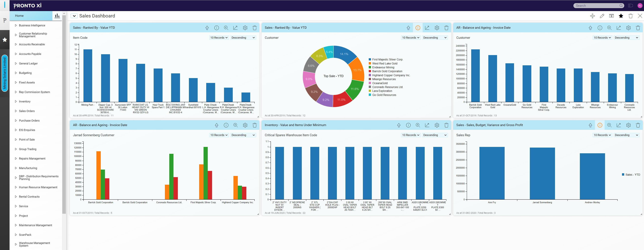Open the bar chart icon beside Home
644x250 pixels.
[57, 16]
